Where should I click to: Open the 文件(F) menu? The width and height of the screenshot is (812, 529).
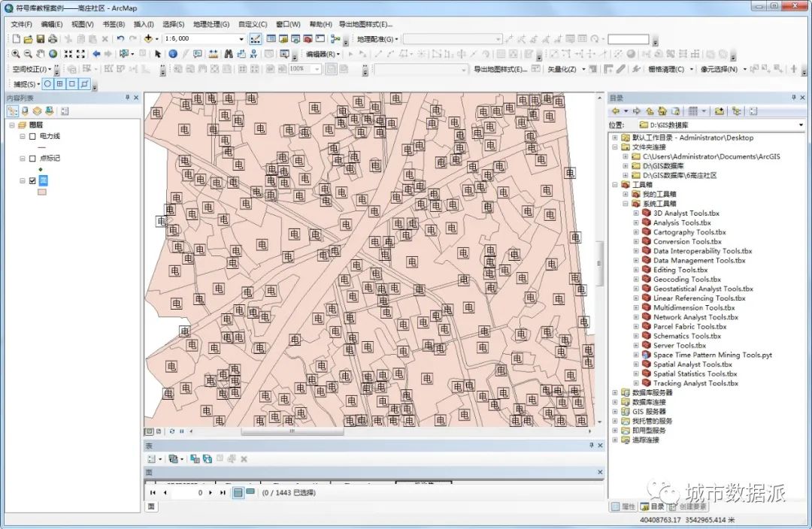pos(21,24)
